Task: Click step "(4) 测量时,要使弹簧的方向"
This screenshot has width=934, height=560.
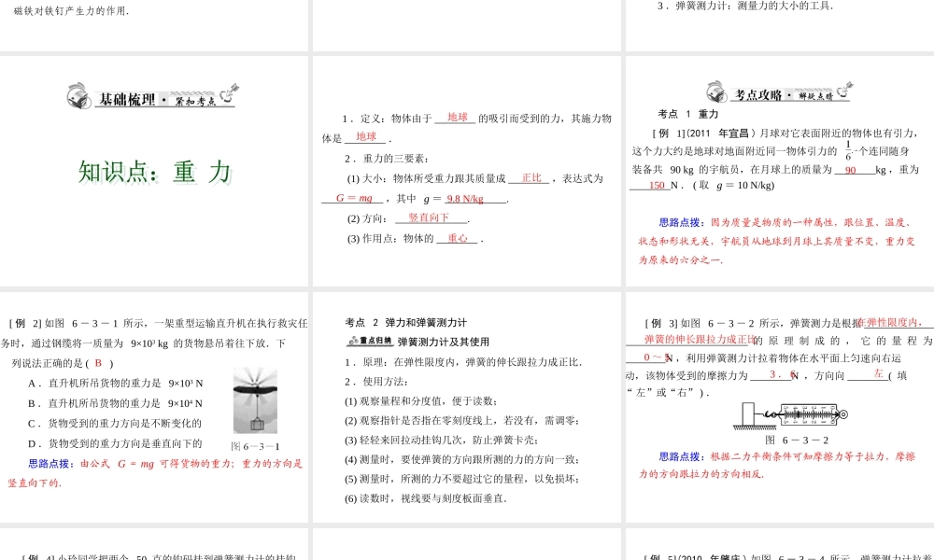Action: (x=462, y=459)
